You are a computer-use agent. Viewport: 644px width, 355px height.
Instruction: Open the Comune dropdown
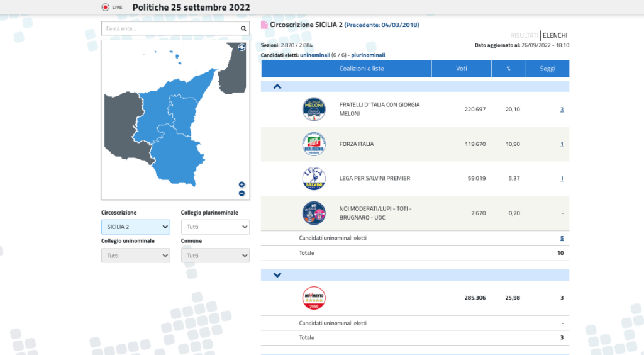point(215,256)
